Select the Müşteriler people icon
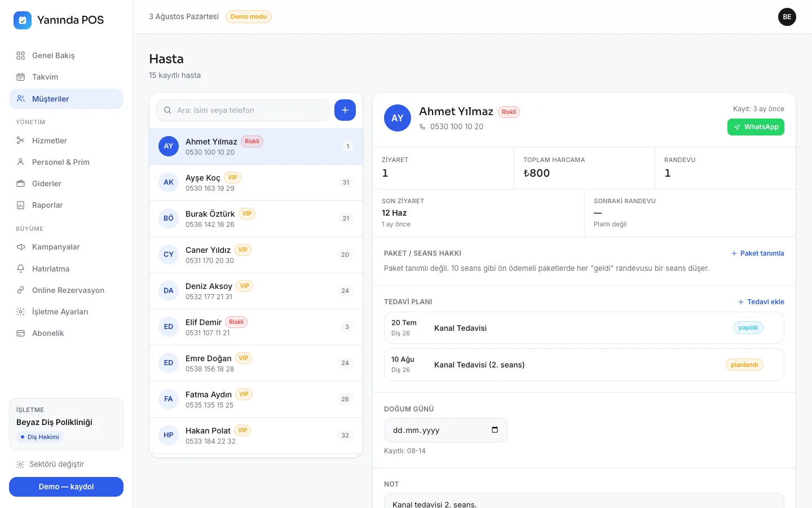The width and height of the screenshot is (812, 508). tap(21, 99)
